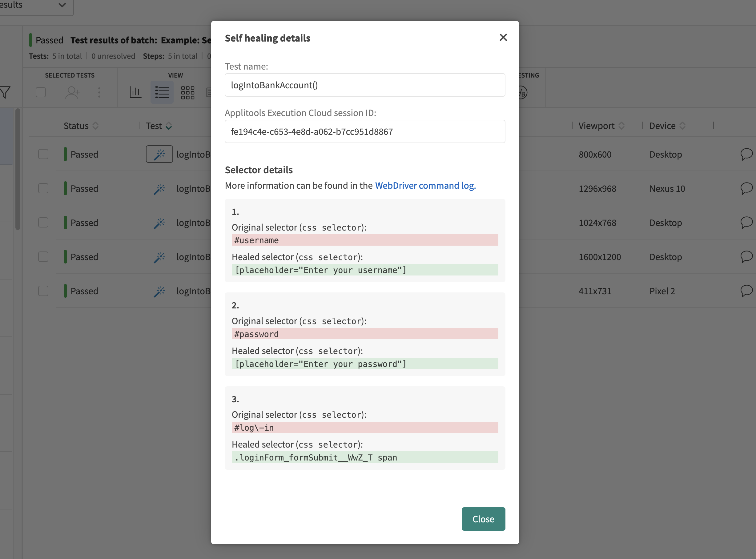
Task: Click the assign user icon in selected tests
Action: (72, 92)
